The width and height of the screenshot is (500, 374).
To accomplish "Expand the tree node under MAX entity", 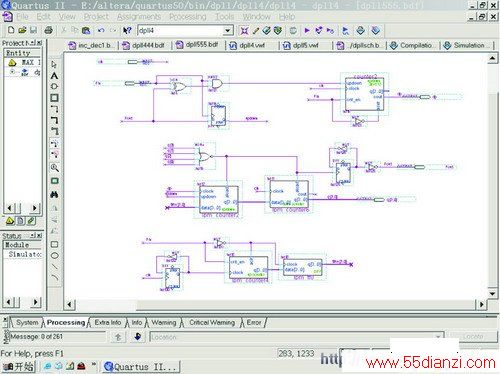I will tap(12, 72).
